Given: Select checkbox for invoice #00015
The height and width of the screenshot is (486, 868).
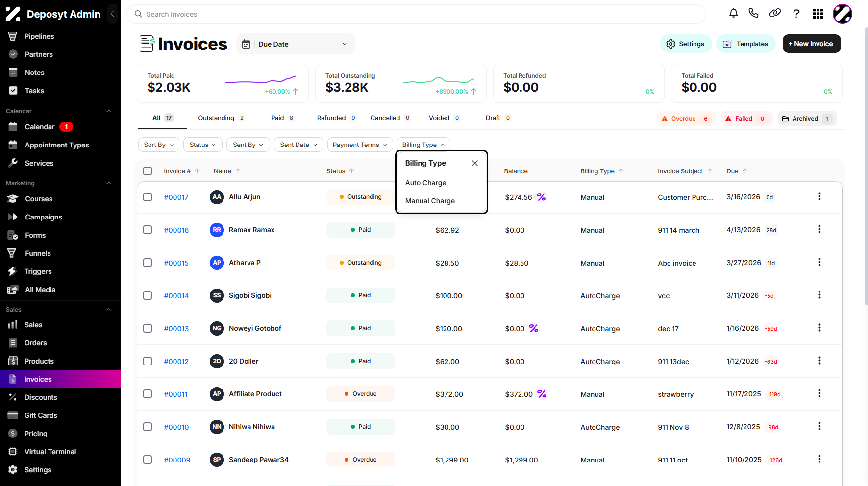Looking at the screenshot, I should click(148, 263).
